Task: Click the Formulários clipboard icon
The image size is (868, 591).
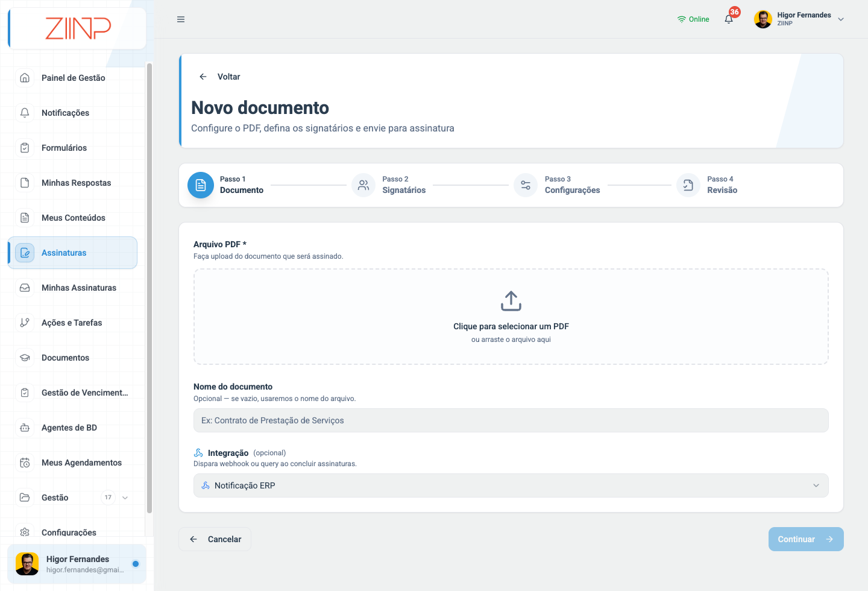Action: point(25,148)
